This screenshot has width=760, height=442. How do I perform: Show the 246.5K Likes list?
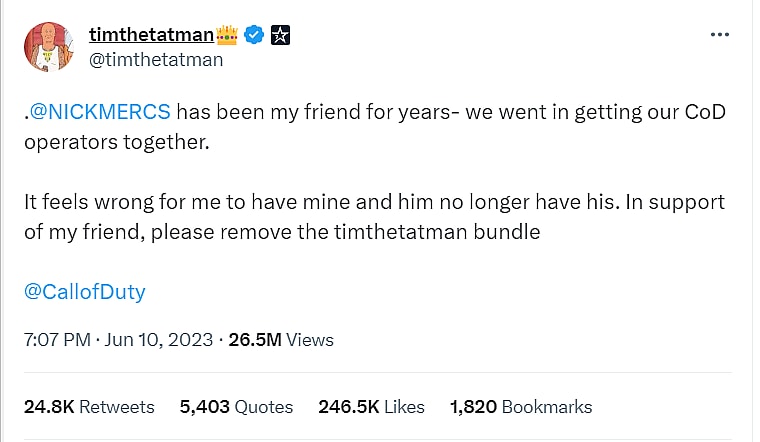point(371,407)
